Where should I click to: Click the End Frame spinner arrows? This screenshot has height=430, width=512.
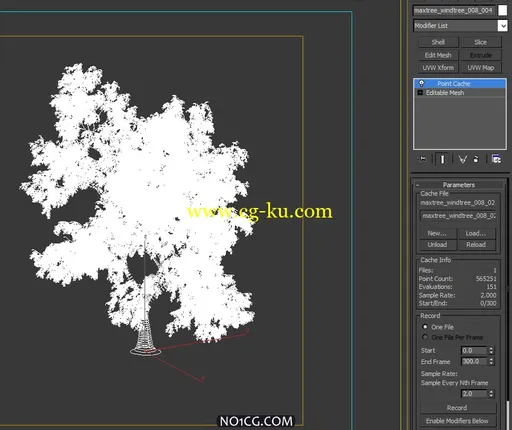491,361
